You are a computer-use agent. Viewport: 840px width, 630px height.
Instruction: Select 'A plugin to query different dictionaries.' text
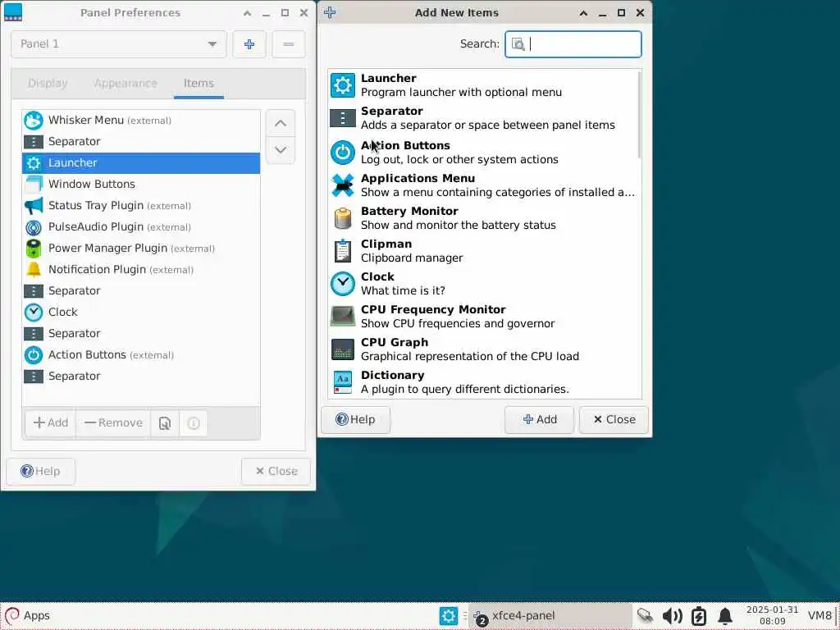[x=465, y=390]
